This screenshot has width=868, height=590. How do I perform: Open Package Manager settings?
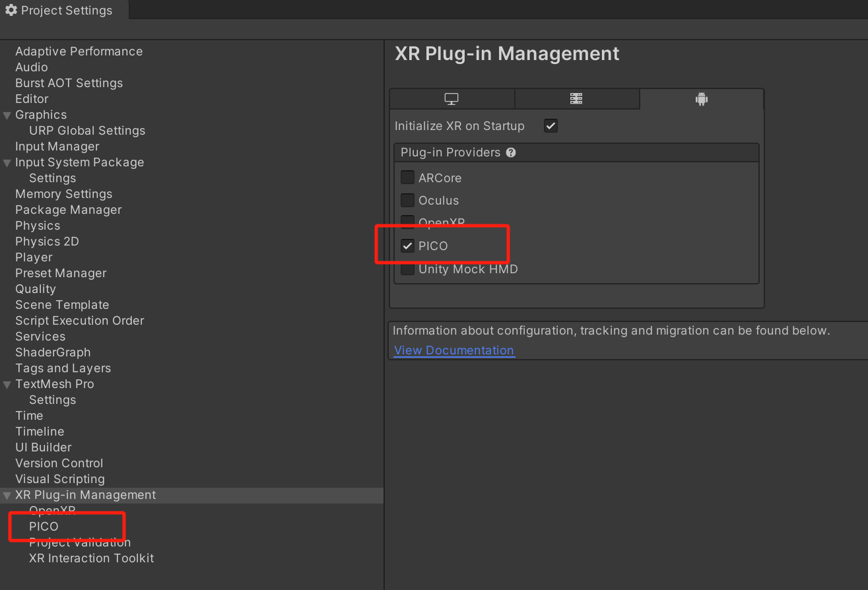[x=69, y=210]
